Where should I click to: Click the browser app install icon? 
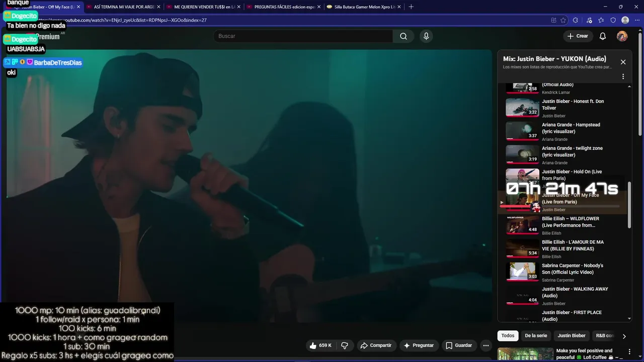pyautogui.click(x=553, y=20)
